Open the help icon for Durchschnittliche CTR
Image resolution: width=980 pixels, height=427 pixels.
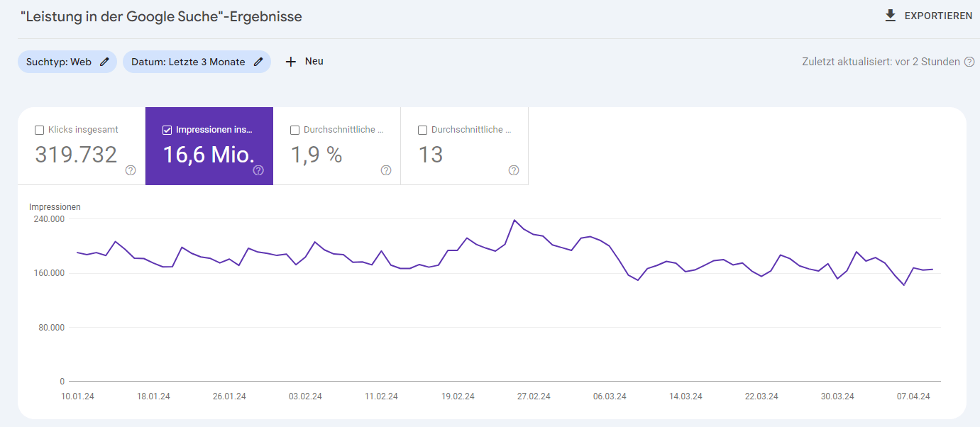[x=385, y=170]
